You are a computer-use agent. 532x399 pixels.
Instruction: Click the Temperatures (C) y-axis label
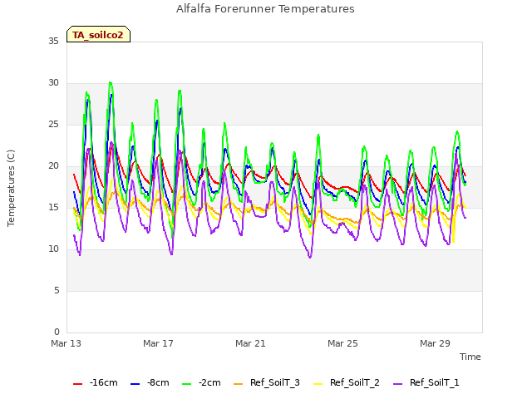pos(11,188)
